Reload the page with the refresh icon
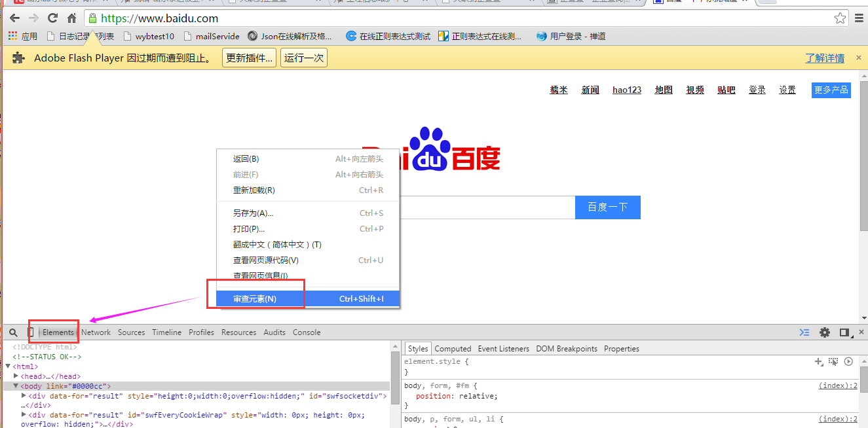The height and width of the screenshot is (428, 868). pyautogui.click(x=52, y=18)
